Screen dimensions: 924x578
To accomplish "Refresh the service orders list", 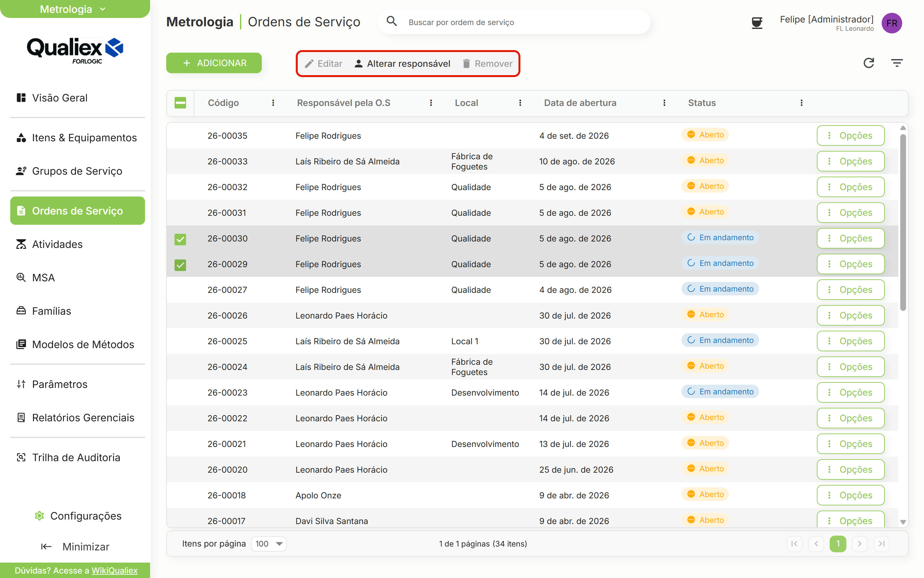I will coord(868,63).
